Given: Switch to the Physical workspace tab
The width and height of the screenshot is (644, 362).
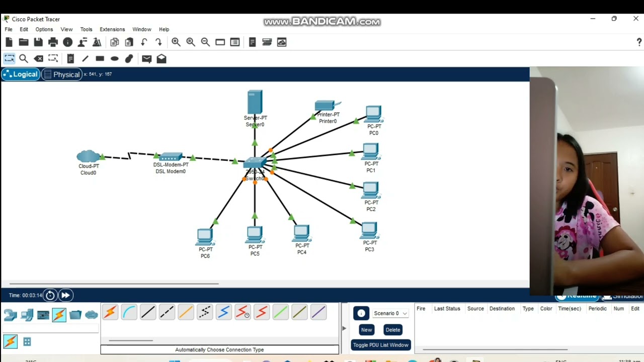Looking at the screenshot, I should click(61, 74).
